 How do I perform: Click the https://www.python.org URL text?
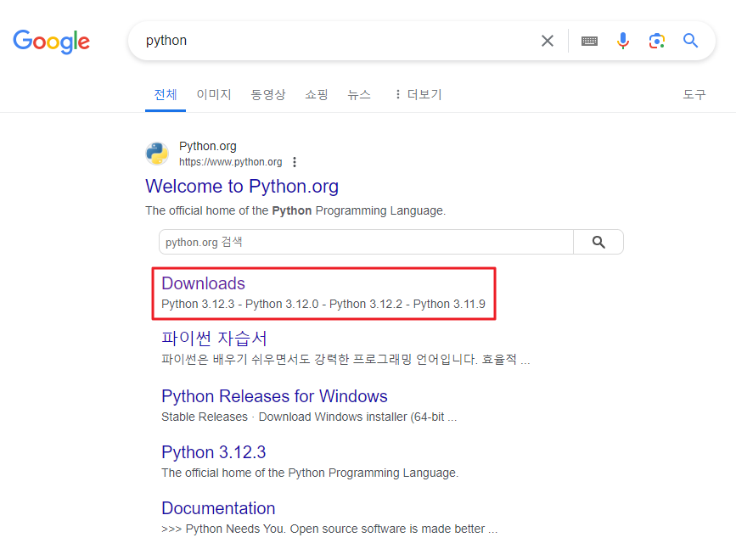(x=230, y=162)
